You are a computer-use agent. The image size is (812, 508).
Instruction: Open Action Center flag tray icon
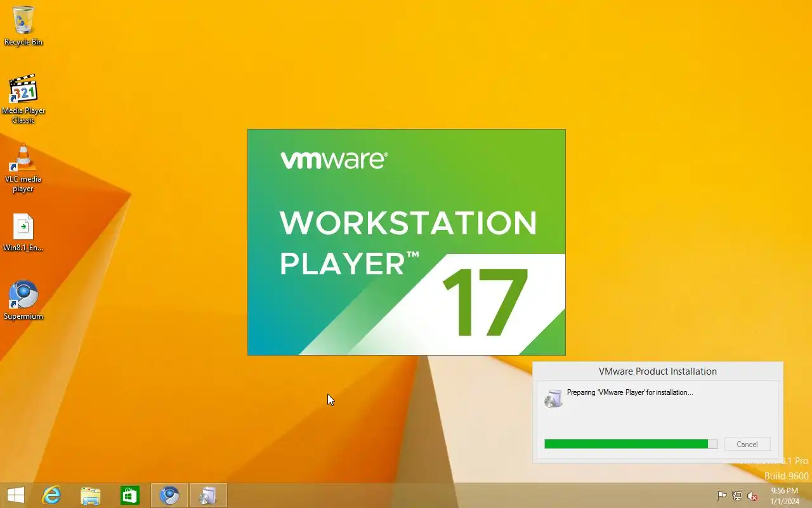(x=721, y=496)
